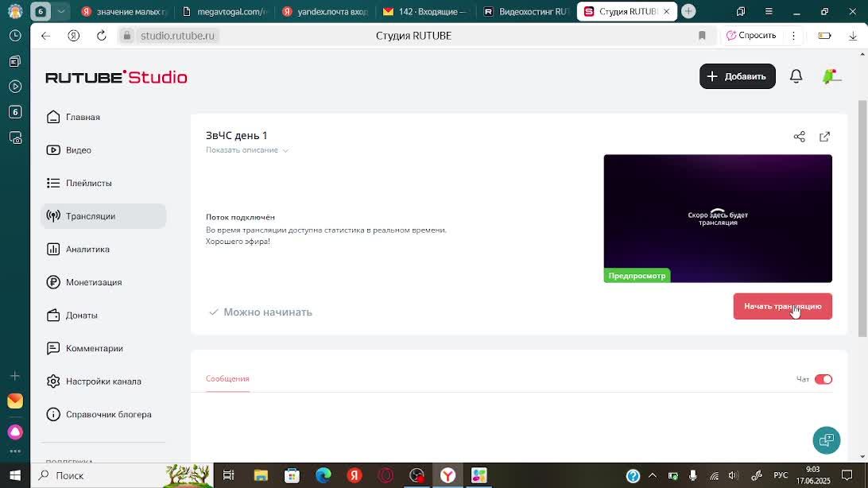Viewport: 868px width, 488px height.
Task: Click the site lock icon
Action: [x=126, y=36]
